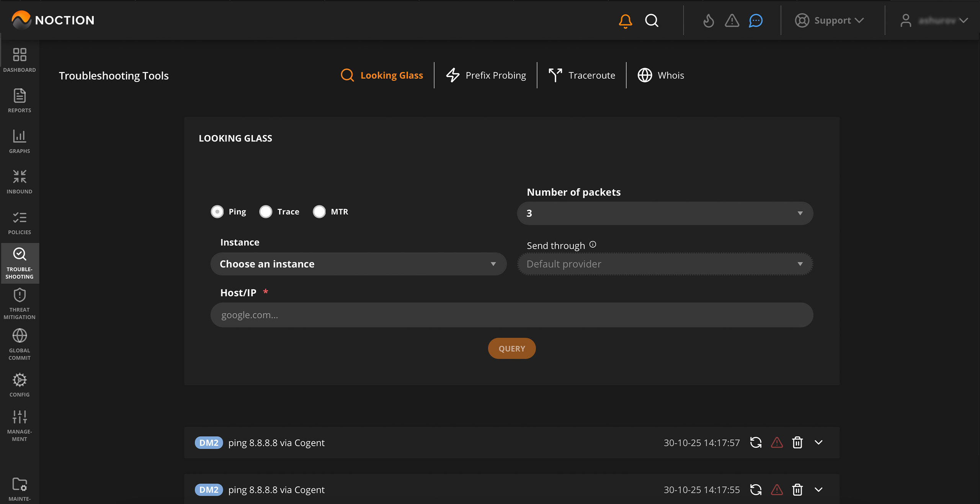Open Global Commit sidebar item

pos(20,344)
